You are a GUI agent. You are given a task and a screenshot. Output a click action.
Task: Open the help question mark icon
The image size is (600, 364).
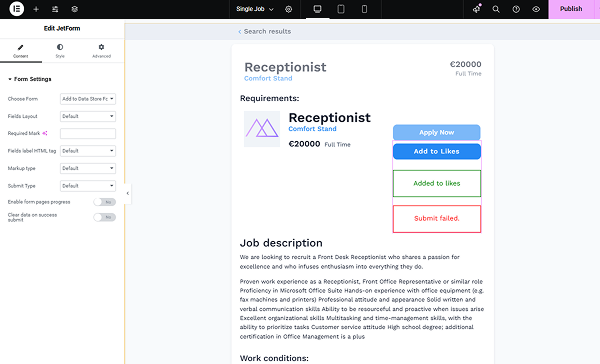(x=516, y=9)
